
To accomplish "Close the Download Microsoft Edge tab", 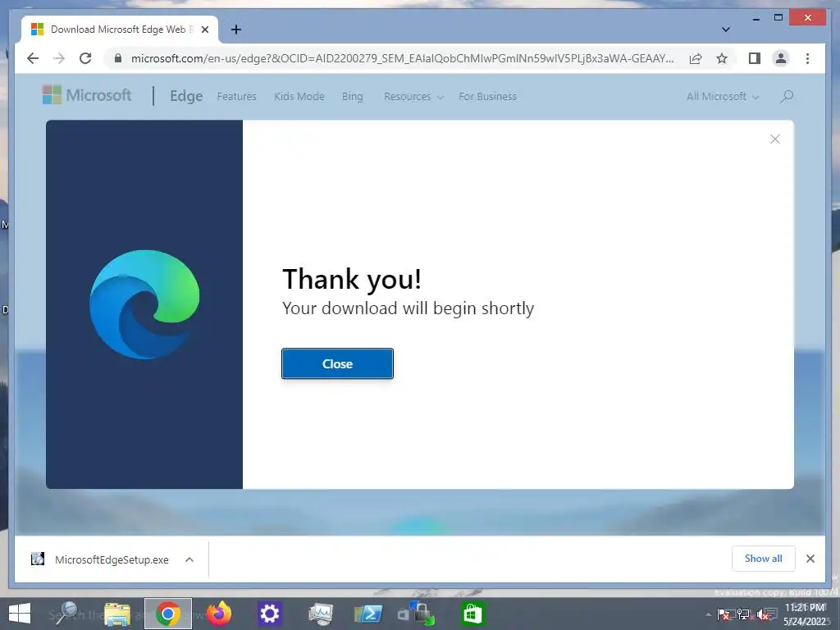I will point(204,30).
